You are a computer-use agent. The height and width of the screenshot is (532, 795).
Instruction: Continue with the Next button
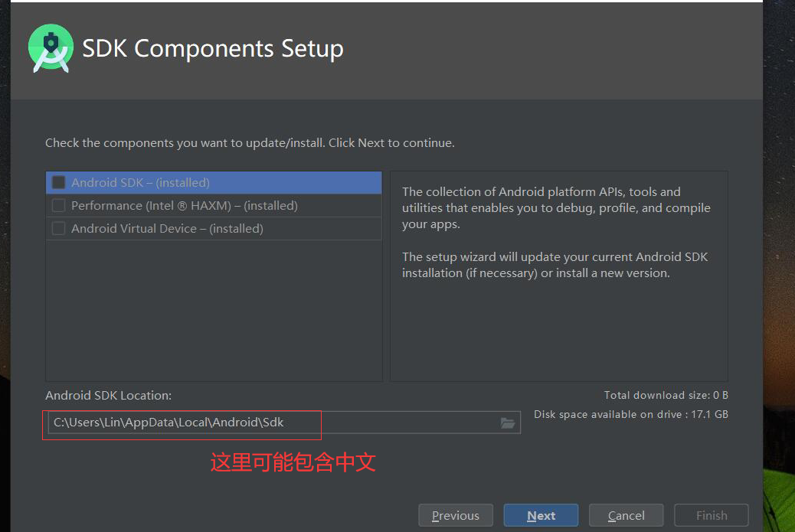point(541,515)
